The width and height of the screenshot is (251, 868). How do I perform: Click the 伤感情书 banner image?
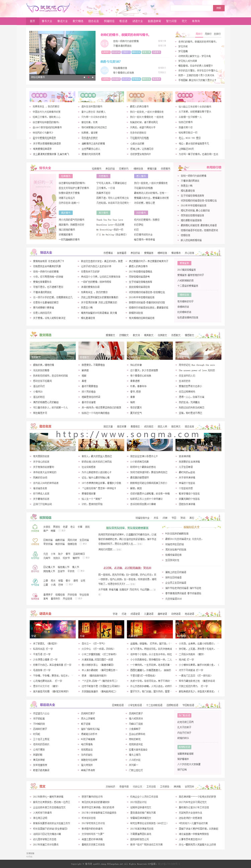point(101,96)
